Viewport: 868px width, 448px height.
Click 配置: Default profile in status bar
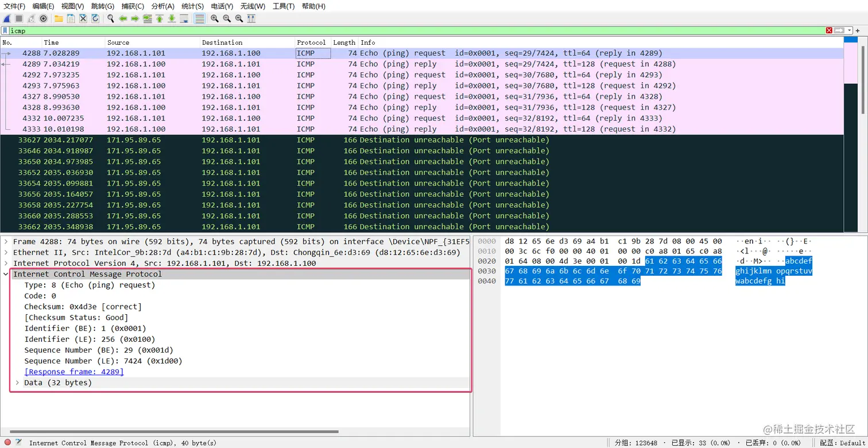pyautogui.click(x=842, y=443)
